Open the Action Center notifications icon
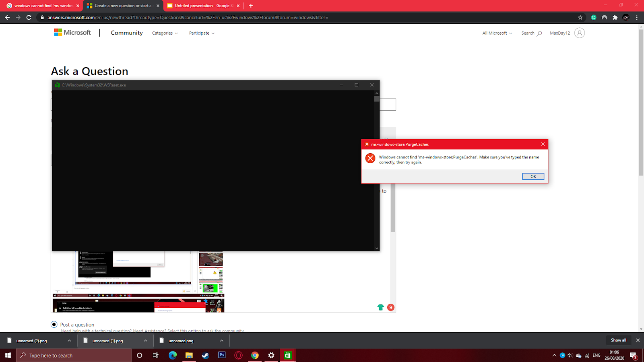Viewport: 644px width, 362px height. [634, 356]
